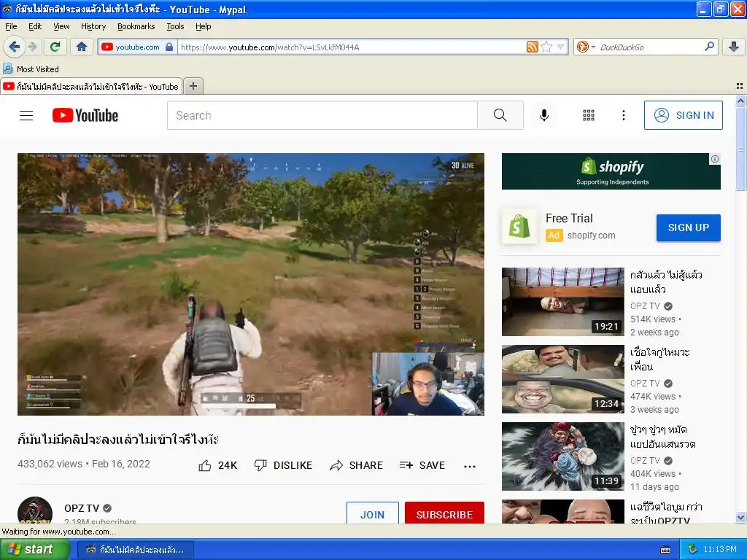Select the YouTube video browser tab
This screenshot has width=747, height=560.
pos(91,86)
